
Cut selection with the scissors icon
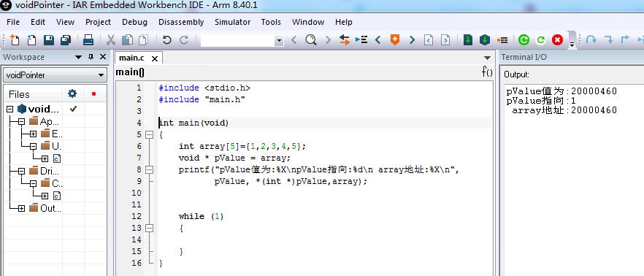[x=111, y=40]
